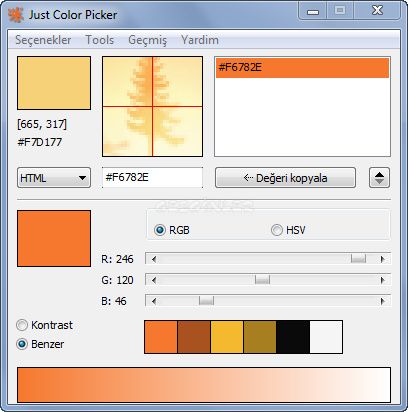408x412 pixels.
Task: Click the left arrow of the B slider
Action: [153, 302]
